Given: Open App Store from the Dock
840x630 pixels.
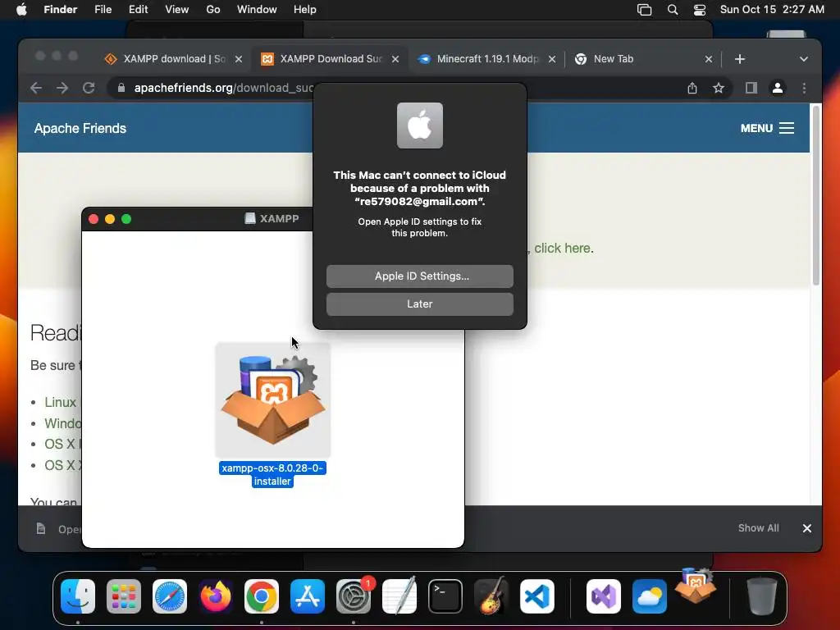Looking at the screenshot, I should tap(308, 596).
